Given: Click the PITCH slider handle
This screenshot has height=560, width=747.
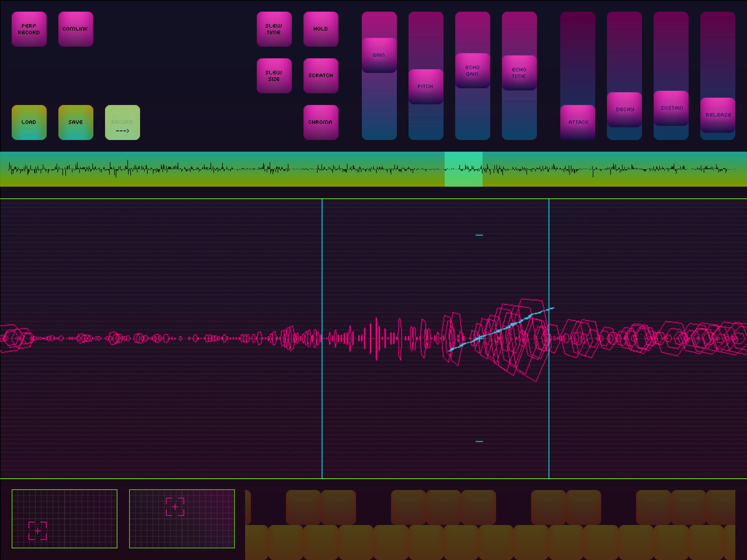Looking at the screenshot, I should pos(426,87).
